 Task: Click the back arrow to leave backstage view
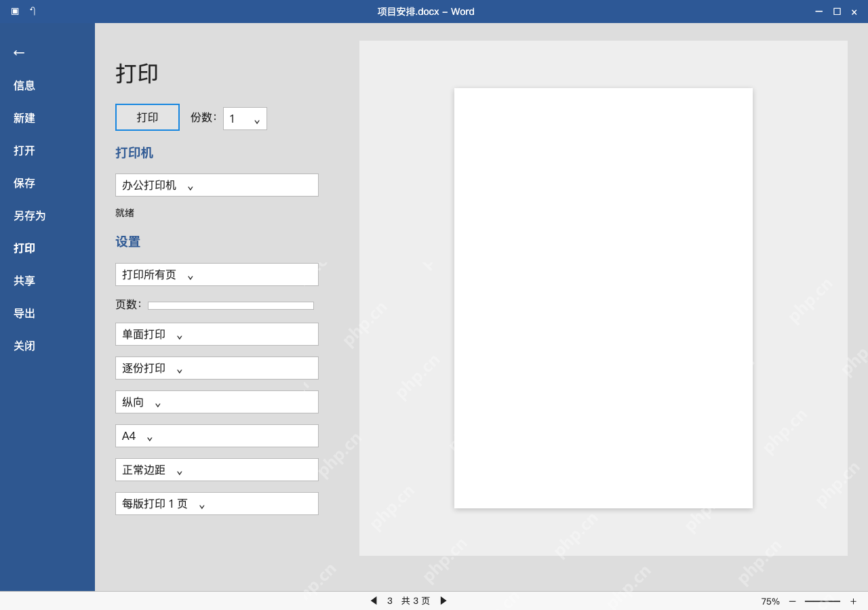[19, 53]
